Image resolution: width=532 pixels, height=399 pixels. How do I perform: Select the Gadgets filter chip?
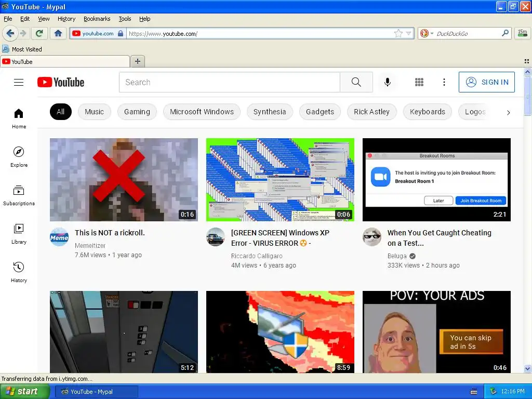pyautogui.click(x=320, y=112)
